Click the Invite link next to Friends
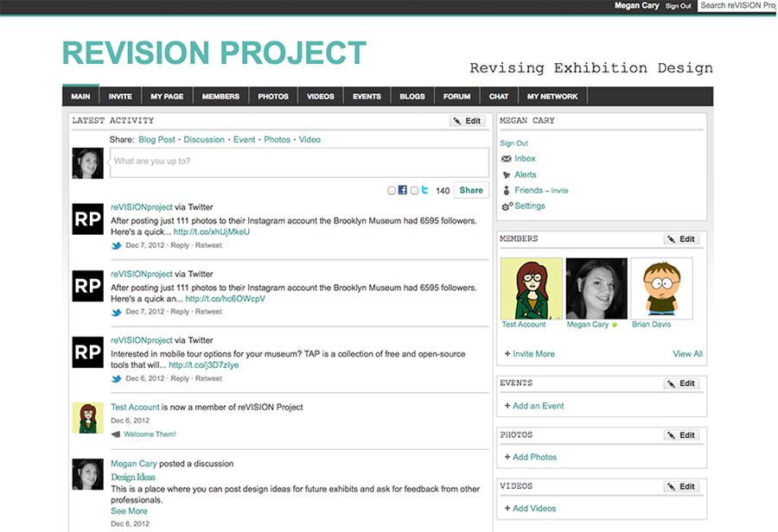The image size is (778, 532). pos(559,191)
